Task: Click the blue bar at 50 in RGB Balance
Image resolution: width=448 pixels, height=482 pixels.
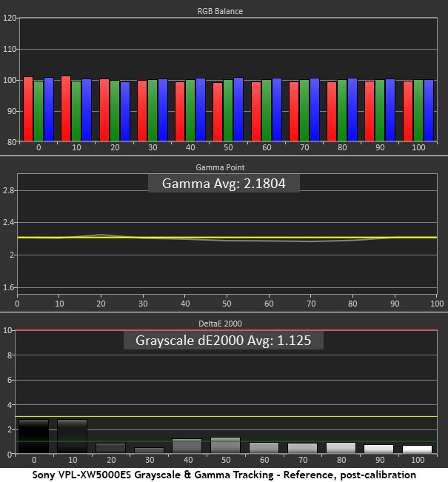Action: [238, 110]
